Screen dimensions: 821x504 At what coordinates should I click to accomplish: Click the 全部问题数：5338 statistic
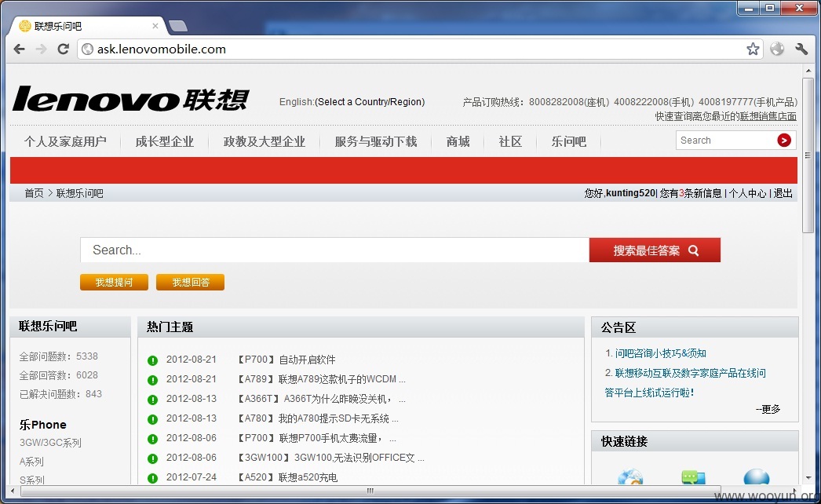coord(59,356)
